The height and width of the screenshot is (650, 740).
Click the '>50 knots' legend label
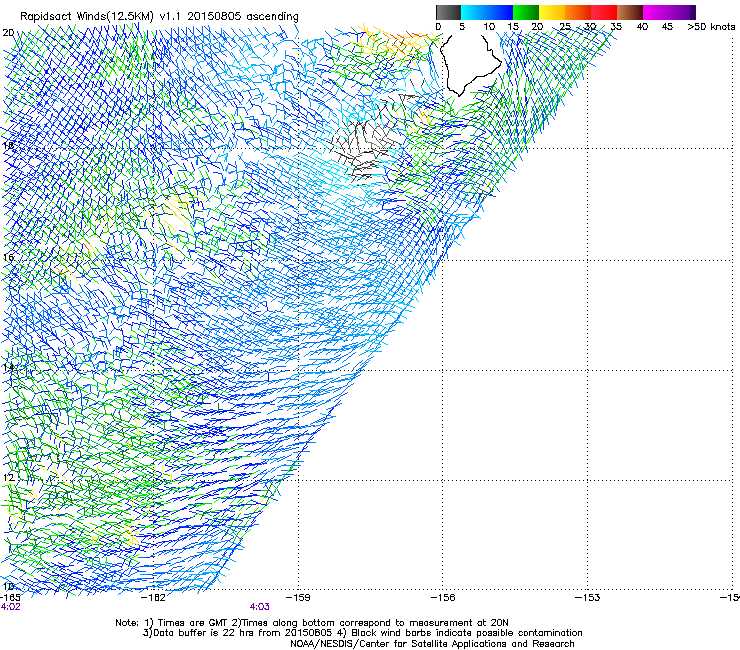pyautogui.click(x=711, y=27)
